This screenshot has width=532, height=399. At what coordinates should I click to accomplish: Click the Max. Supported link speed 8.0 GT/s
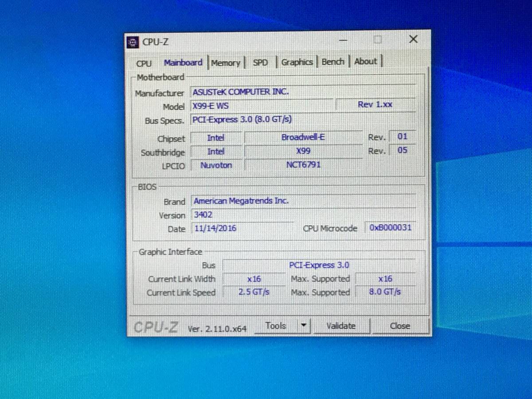385,292
